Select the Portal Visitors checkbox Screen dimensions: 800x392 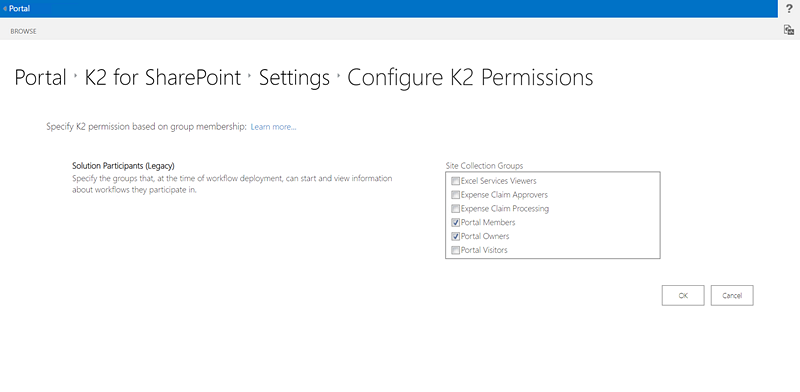pos(456,250)
